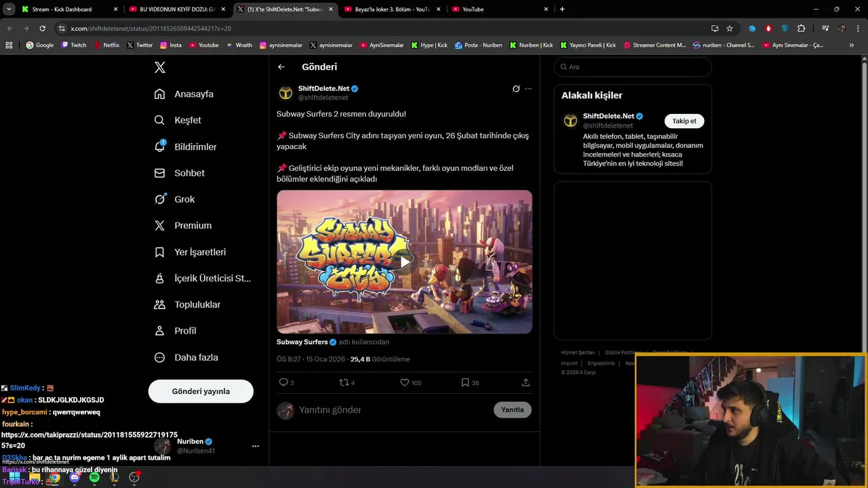Open Hizmet Şartları footer link
Viewport: 868px width, 488px height.
coord(578,352)
